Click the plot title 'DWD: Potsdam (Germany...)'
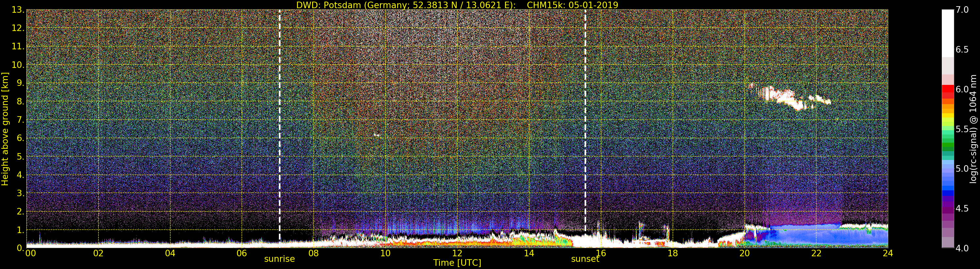Screen dimensions: 980x269 (x=457, y=5)
